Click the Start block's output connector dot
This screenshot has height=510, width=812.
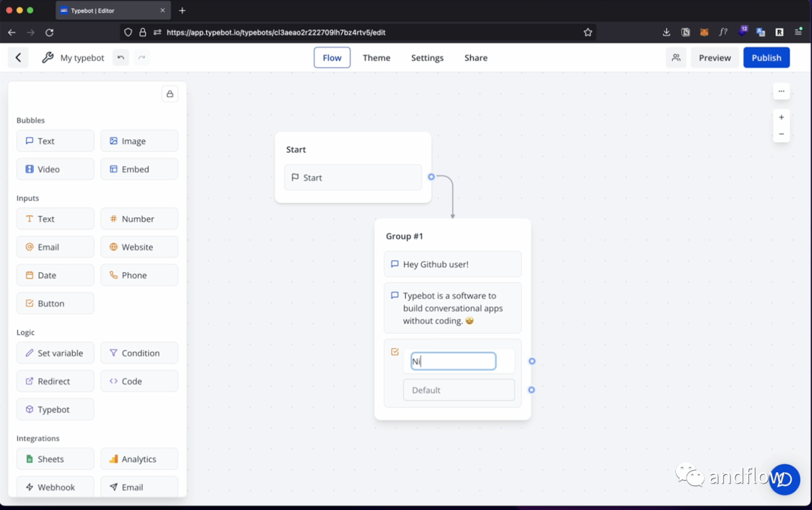(432, 177)
